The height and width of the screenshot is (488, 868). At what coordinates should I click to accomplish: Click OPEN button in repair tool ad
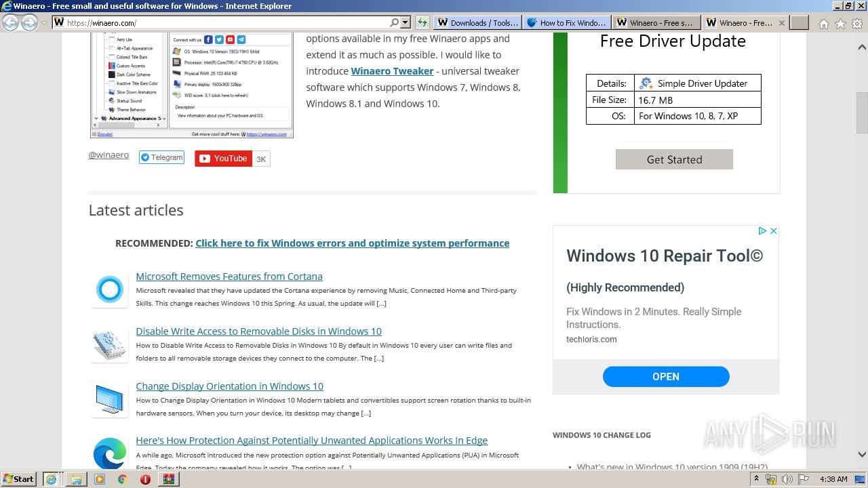pyautogui.click(x=666, y=377)
